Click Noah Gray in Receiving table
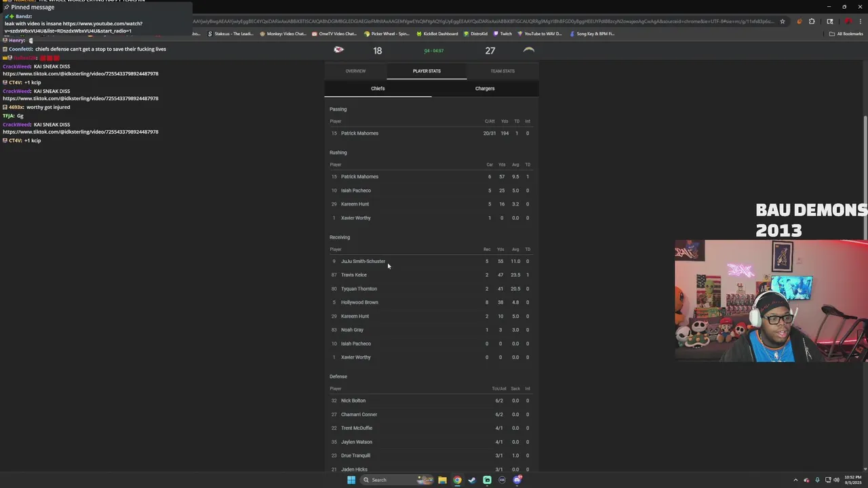The image size is (868, 488). tap(352, 330)
